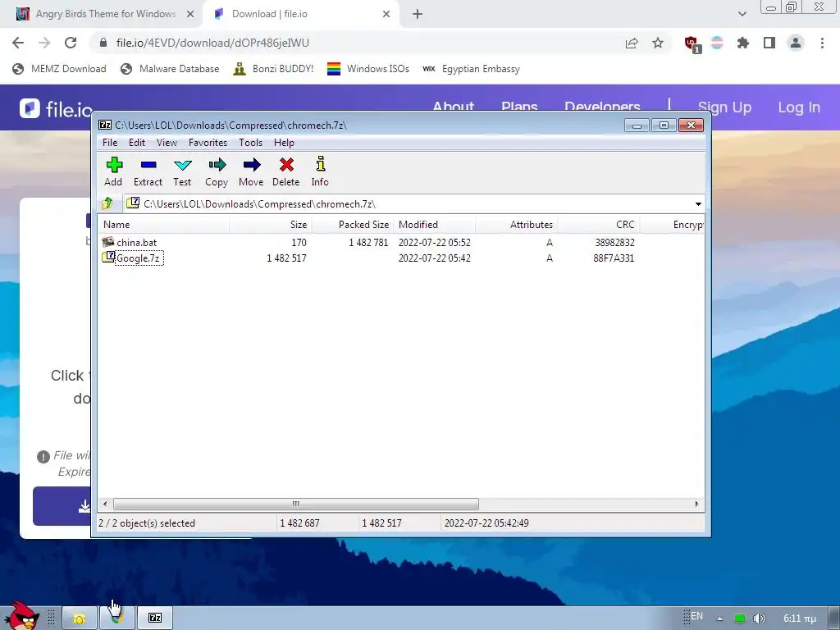Click Log In on file.io
The image size is (840, 630).
pos(799,107)
